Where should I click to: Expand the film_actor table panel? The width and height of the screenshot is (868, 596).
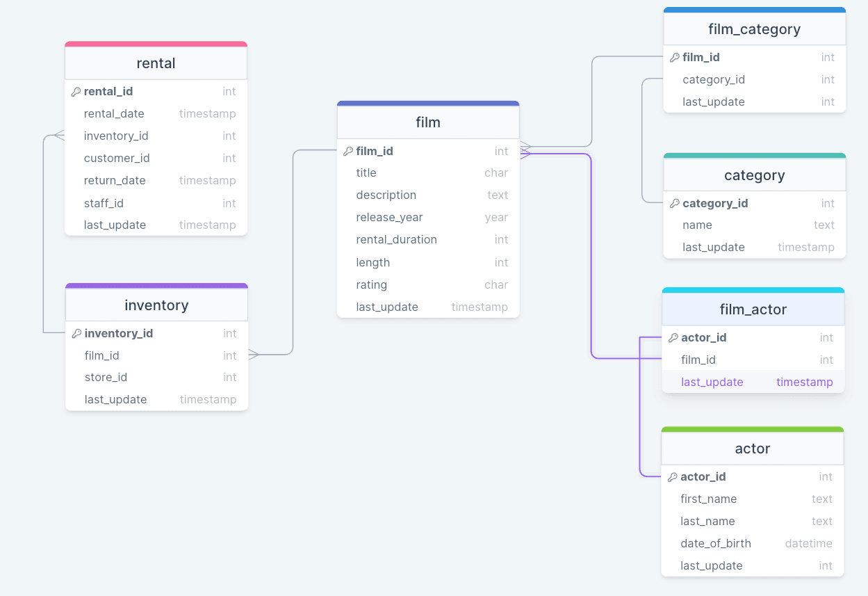[753, 309]
